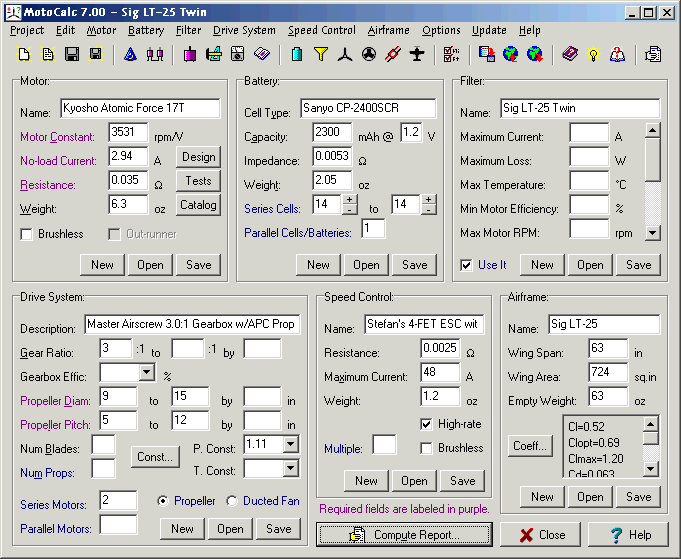681x559 pixels.
Task: Click the yellow funnel filter icon
Action: 321,54
